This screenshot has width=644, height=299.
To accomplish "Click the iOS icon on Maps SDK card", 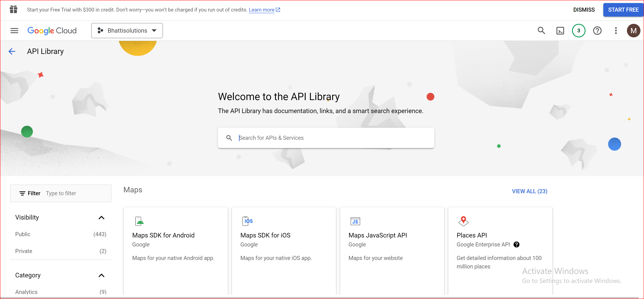I will click(248, 221).
